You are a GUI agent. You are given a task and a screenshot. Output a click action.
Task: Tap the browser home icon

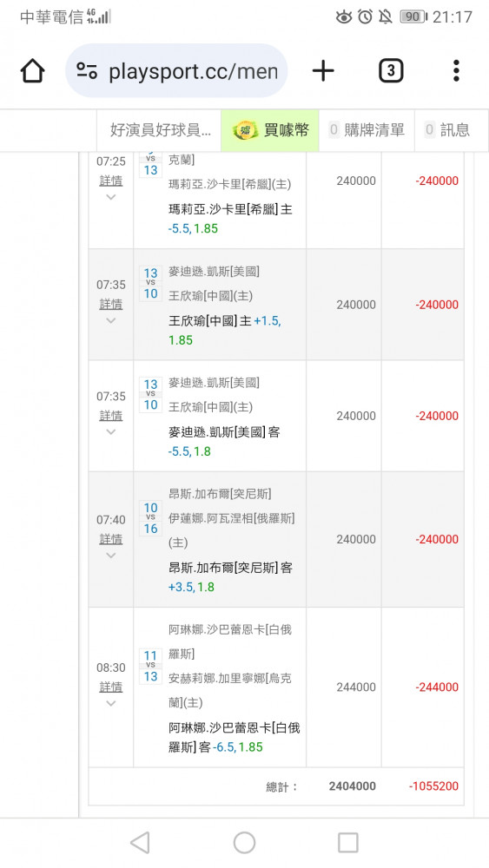[x=32, y=71]
